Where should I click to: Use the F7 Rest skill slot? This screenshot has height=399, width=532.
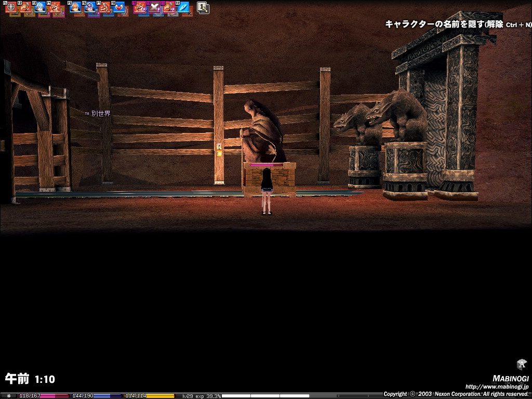104,7
